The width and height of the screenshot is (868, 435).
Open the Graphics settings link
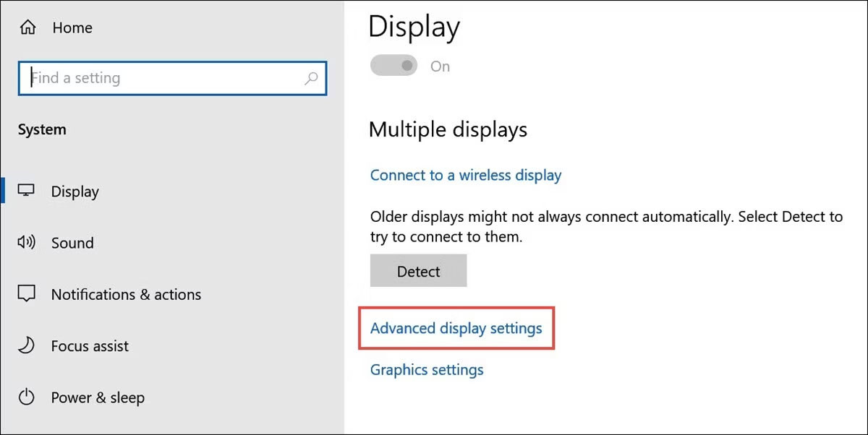click(x=427, y=370)
